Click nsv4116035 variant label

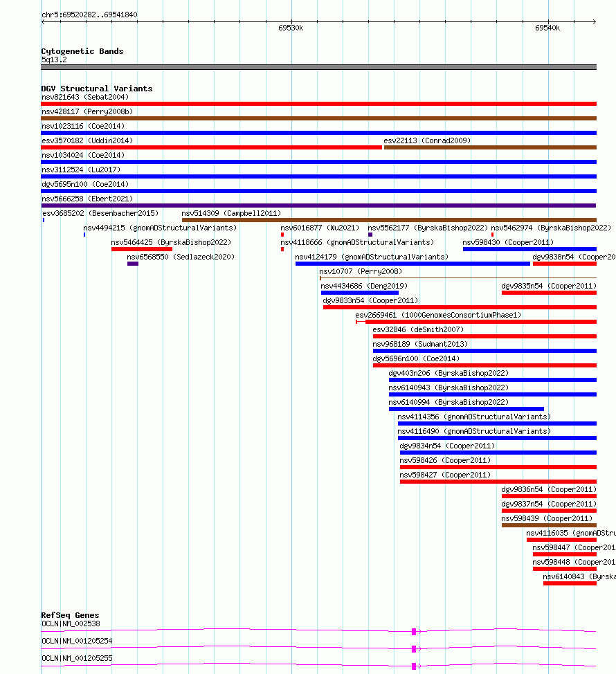(x=571, y=534)
